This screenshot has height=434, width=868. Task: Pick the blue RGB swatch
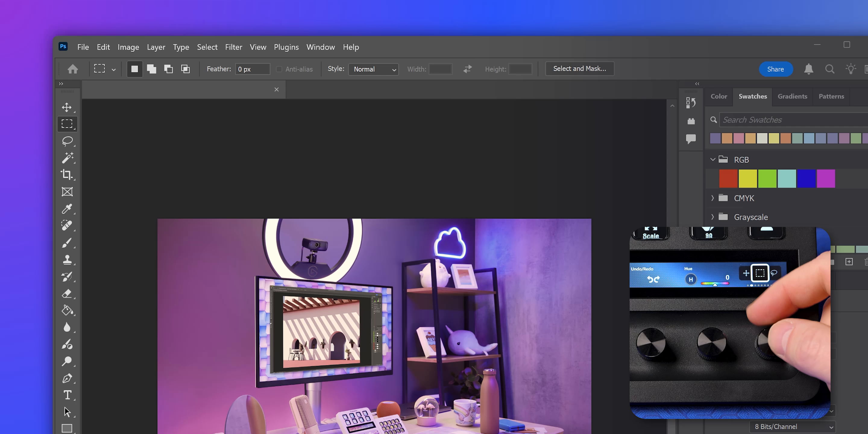click(806, 179)
